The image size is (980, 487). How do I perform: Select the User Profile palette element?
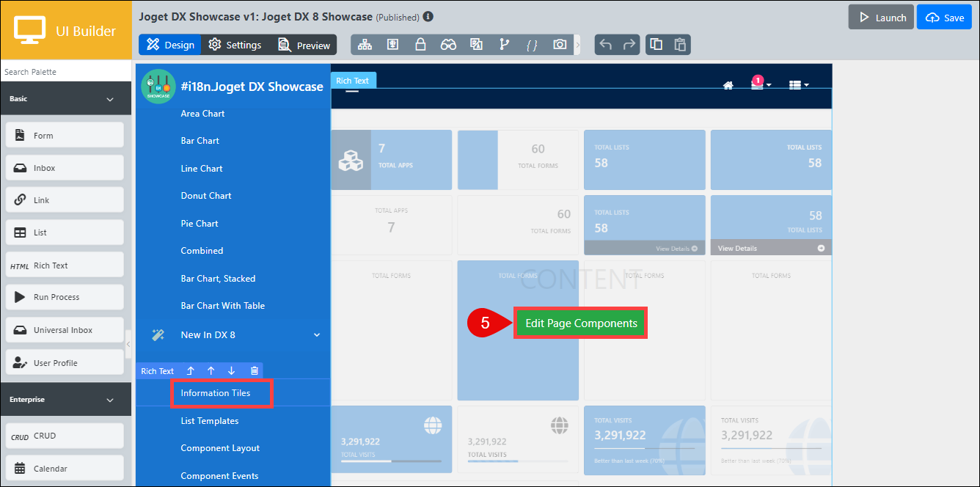[x=65, y=363]
